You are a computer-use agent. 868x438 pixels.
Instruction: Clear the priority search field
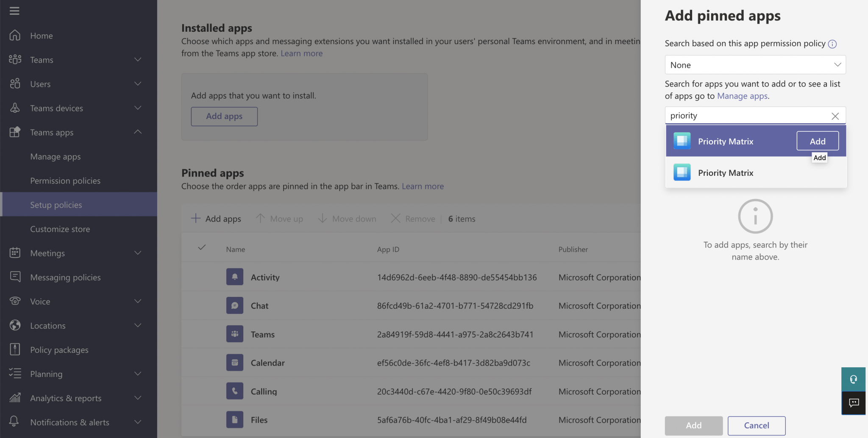[835, 116]
